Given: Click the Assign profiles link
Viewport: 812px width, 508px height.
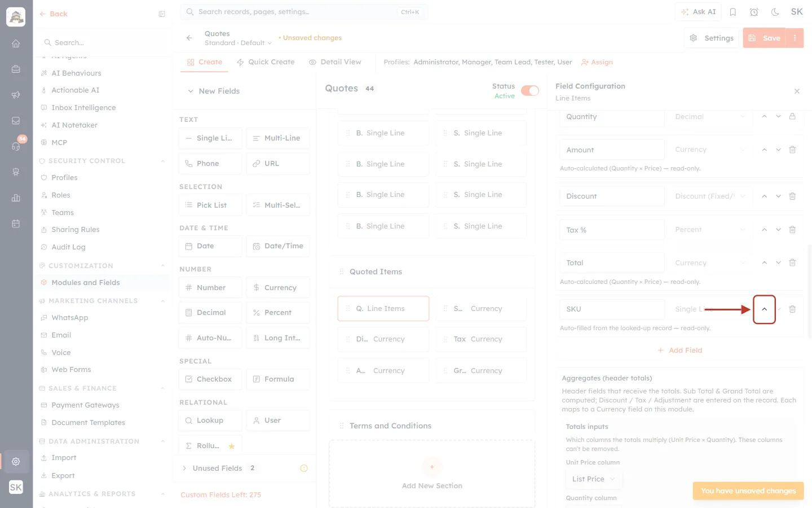Looking at the screenshot, I should [597, 62].
